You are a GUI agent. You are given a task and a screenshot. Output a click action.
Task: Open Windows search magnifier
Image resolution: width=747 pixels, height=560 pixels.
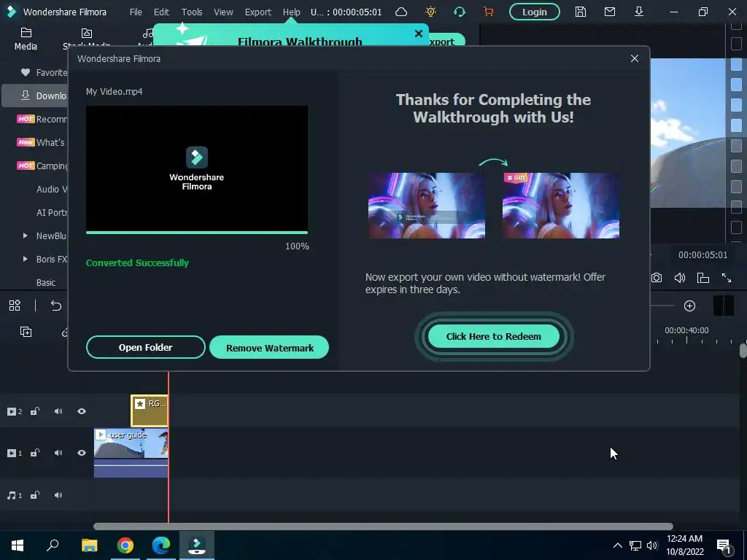point(53,545)
